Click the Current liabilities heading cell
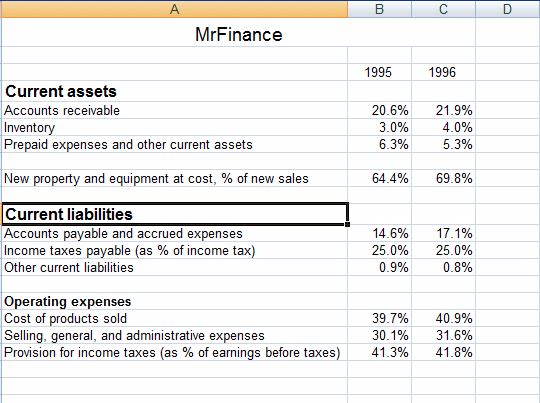Image resolution: width=540 pixels, height=403 pixels. [175, 214]
